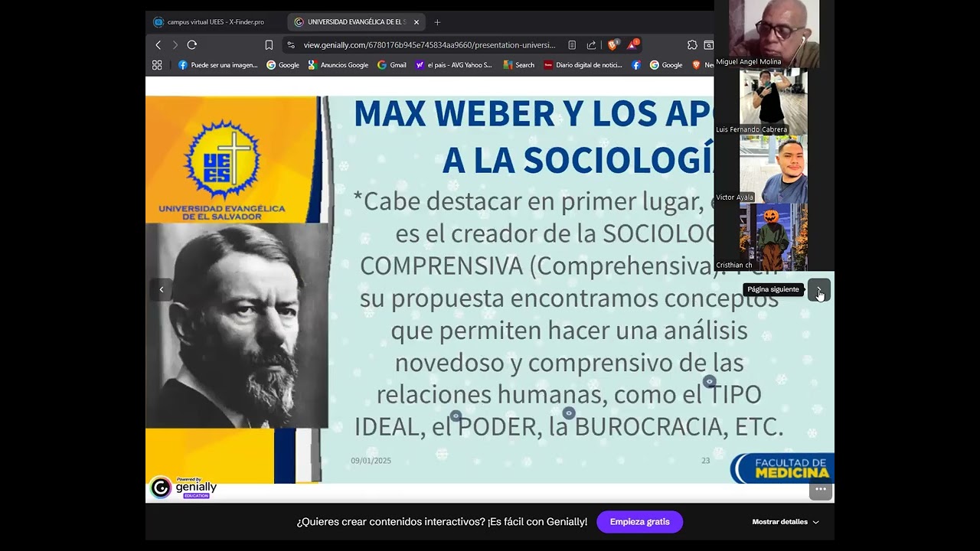This screenshot has width=980, height=551.
Task: Close the UNIVERSIDAD EVANGÉLICA tab
Action: click(x=416, y=22)
